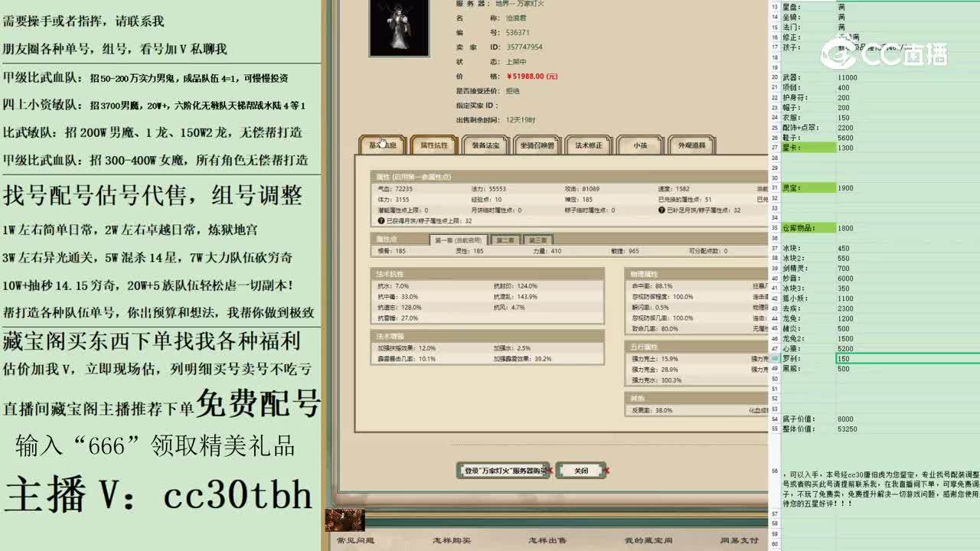
Task: Click help icon beside 已补足月饼/粽子属性点
Action: (x=662, y=210)
